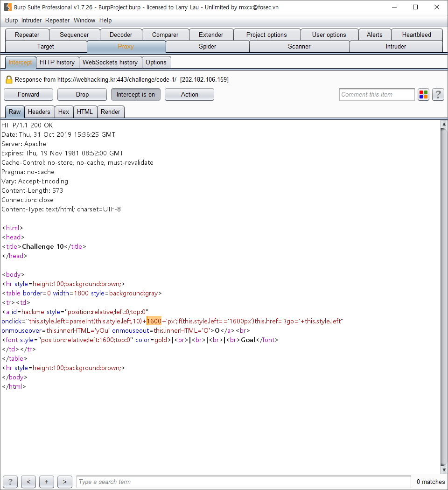Select the Proxy tab
The image size is (448, 490).
pos(126,47)
